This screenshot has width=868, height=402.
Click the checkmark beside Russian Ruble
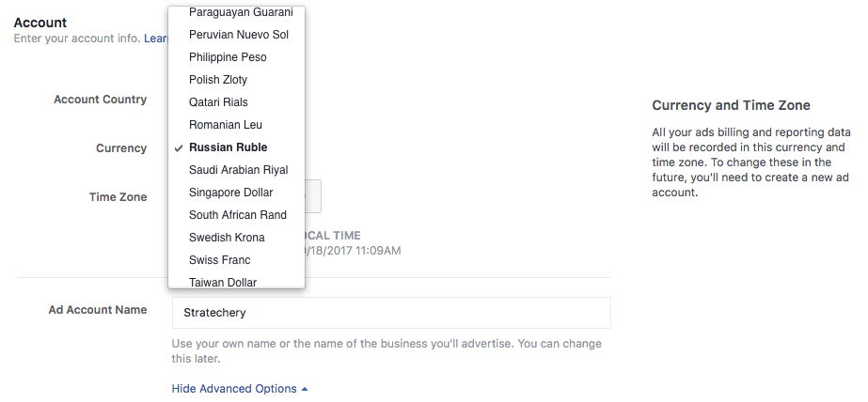tap(179, 147)
